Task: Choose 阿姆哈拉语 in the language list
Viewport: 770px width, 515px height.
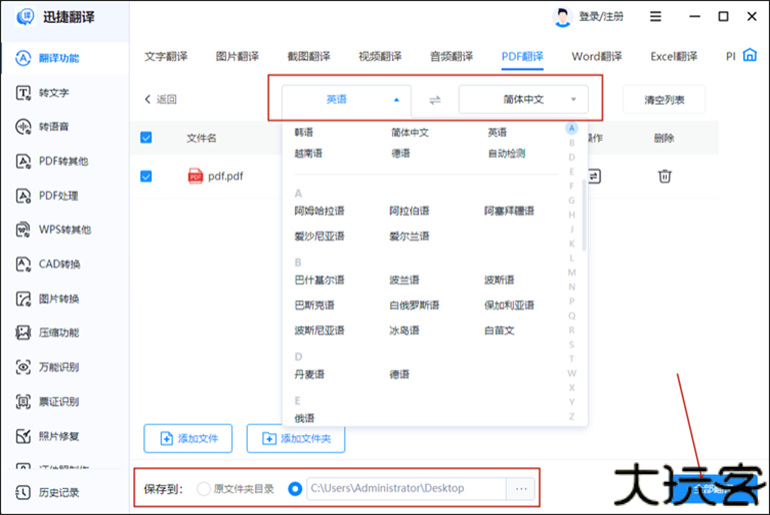Action: click(319, 211)
